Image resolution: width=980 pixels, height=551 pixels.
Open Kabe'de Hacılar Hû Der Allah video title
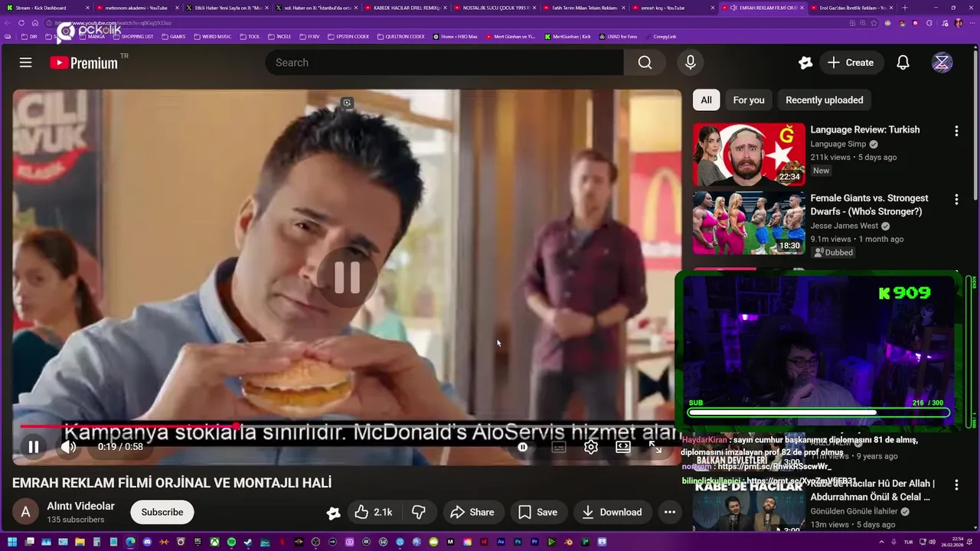[873, 490]
